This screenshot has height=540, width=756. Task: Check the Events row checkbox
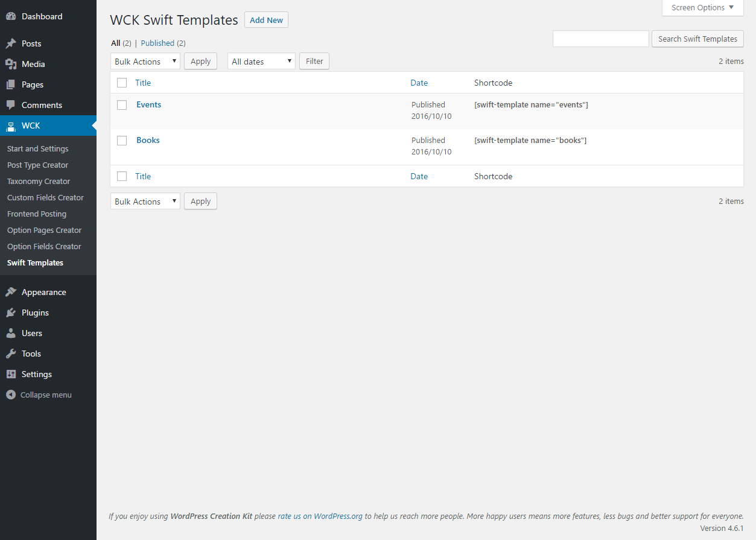[122, 105]
